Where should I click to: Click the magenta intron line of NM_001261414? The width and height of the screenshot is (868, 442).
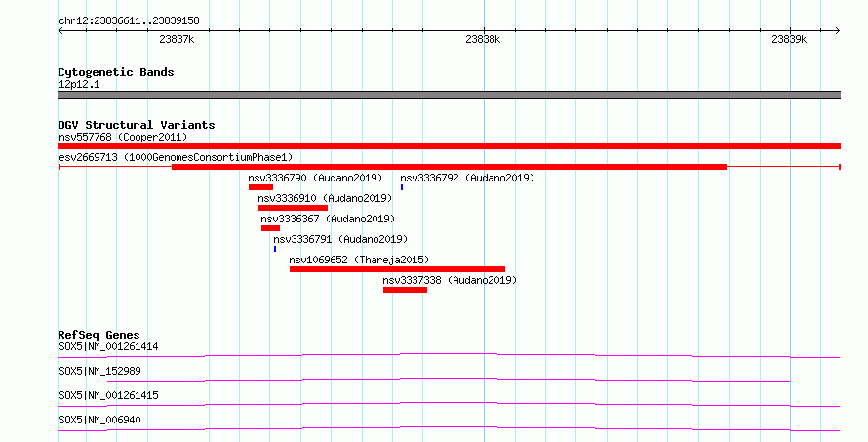pyautogui.click(x=449, y=355)
